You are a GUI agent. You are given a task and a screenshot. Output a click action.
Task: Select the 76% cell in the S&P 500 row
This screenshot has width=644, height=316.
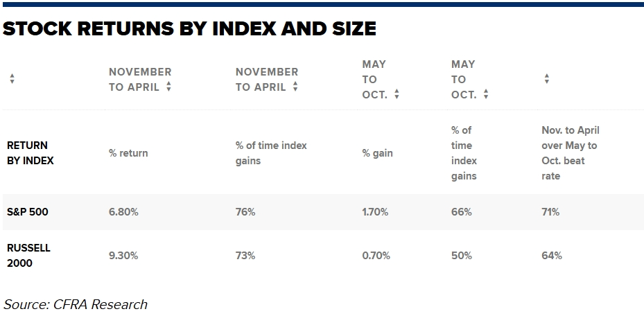[x=245, y=212]
